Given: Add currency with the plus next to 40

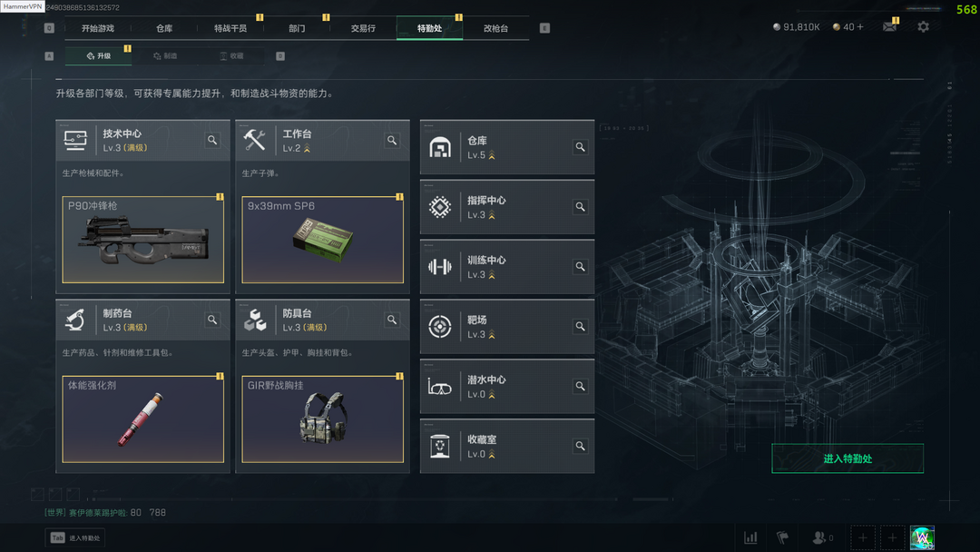Looking at the screenshot, I should pos(860,27).
